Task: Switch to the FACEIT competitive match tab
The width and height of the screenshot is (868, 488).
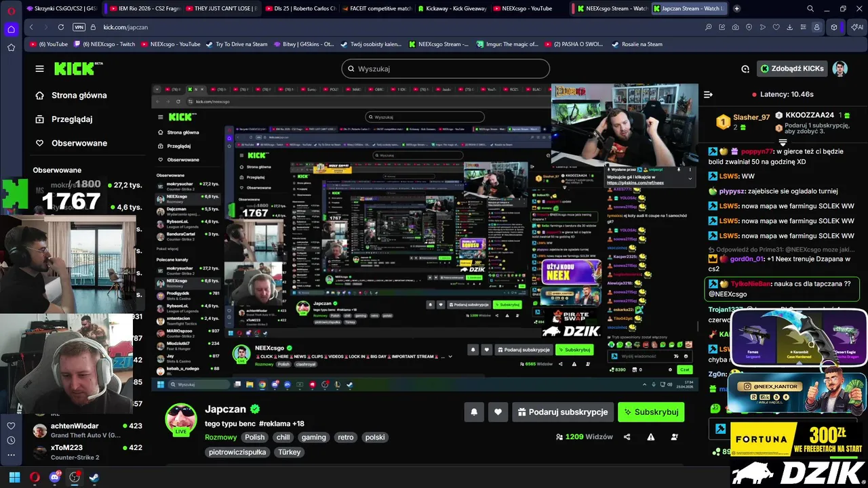Action: [377, 9]
